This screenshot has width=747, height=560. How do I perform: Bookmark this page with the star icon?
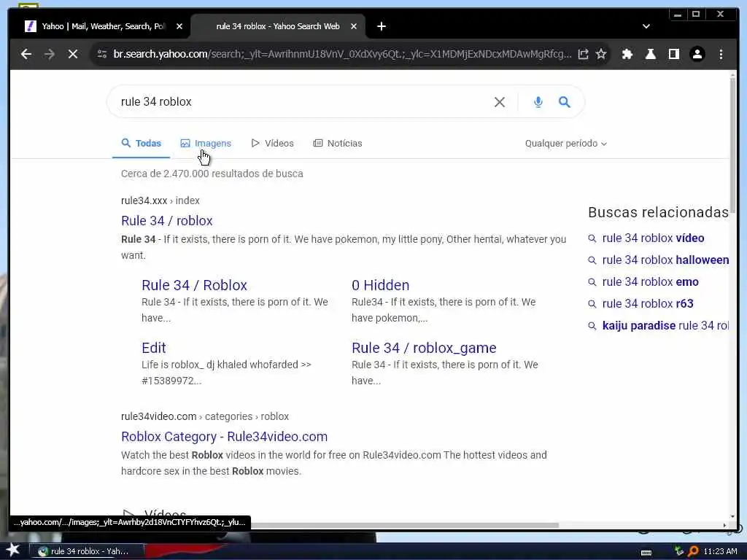pos(601,54)
